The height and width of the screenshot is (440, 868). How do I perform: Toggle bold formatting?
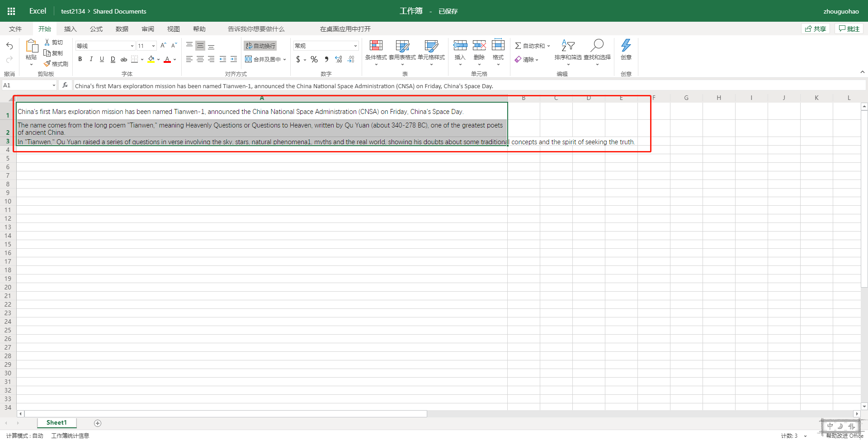80,59
